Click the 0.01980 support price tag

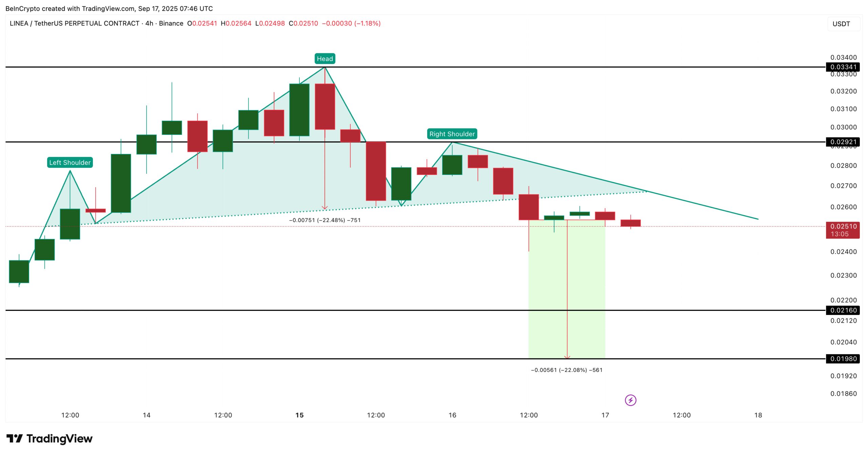[843, 359]
